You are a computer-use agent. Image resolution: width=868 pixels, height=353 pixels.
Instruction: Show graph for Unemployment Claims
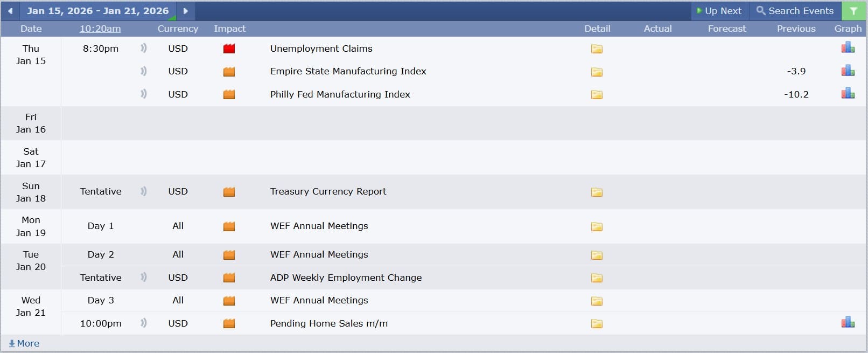(848, 47)
